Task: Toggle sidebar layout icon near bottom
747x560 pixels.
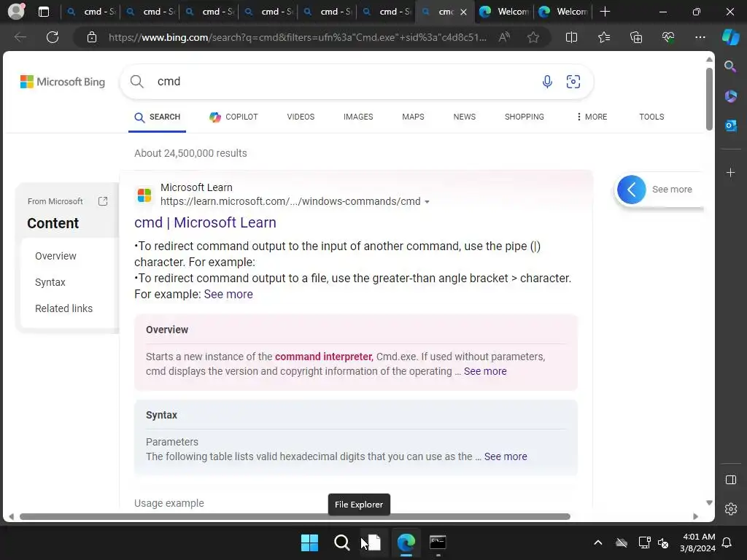Action: coord(730,480)
